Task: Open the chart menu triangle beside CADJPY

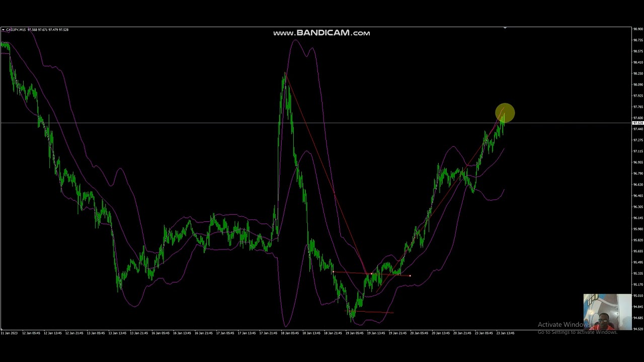Action: tap(3, 30)
